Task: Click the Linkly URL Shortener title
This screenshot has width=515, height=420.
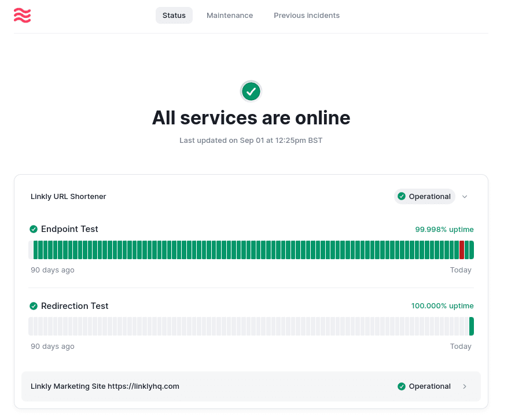Action: (x=68, y=197)
